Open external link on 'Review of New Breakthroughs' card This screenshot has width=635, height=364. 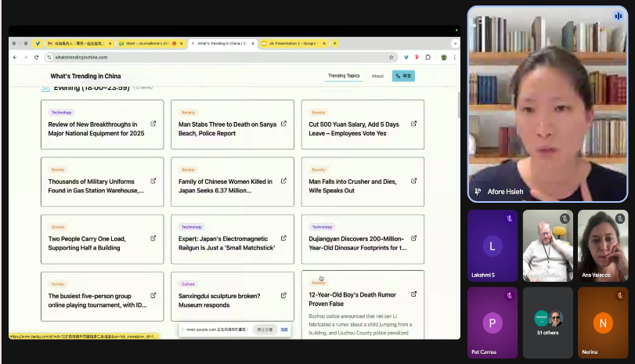click(x=153, y=124)
